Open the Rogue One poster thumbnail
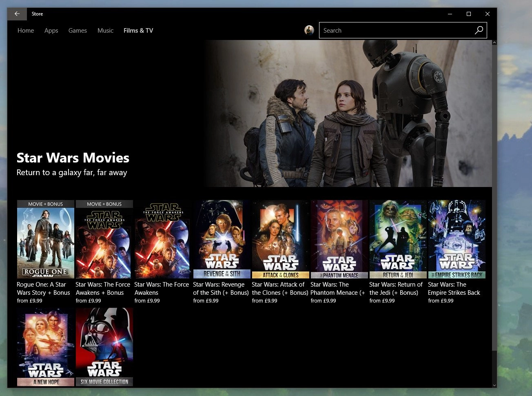 (46, 239)
